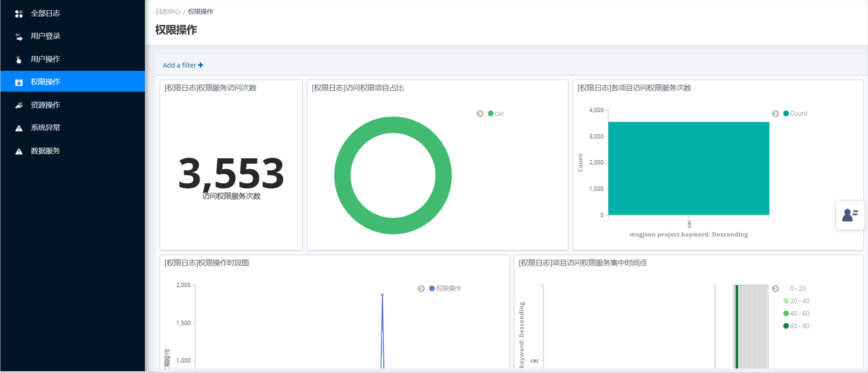Click the 日志中心 breadcrumb link

coord(168,12)
